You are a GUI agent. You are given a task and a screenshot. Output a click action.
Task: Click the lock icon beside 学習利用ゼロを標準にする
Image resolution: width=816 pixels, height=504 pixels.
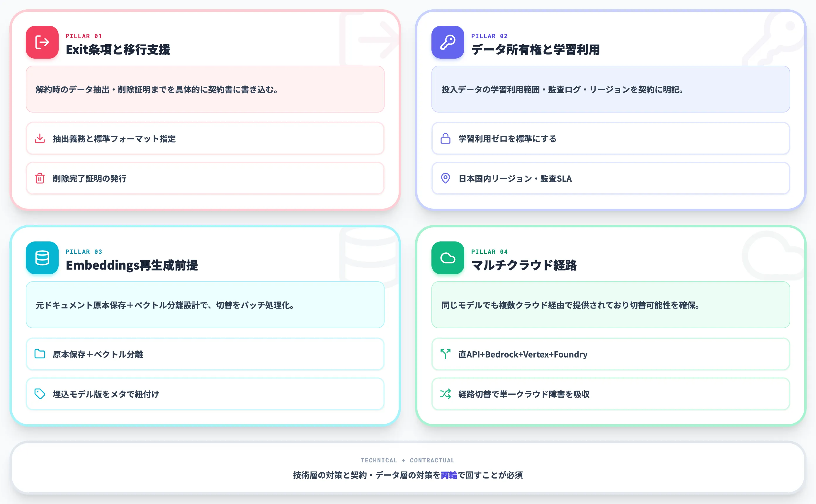click(x=445, y=138)
